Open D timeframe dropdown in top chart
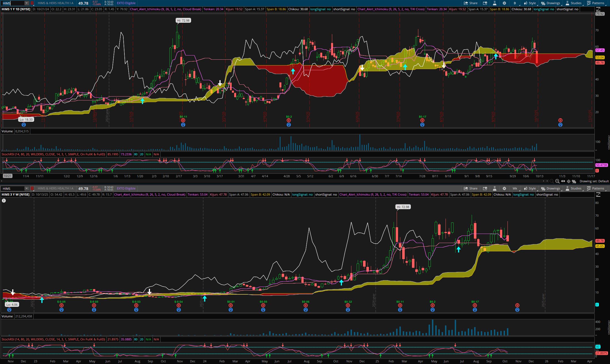 (x=515, y=3)
